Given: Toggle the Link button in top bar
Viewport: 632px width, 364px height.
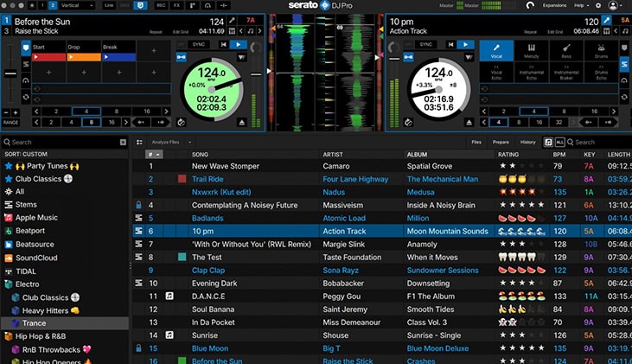Looking at the screenshot, I should 108,5.
